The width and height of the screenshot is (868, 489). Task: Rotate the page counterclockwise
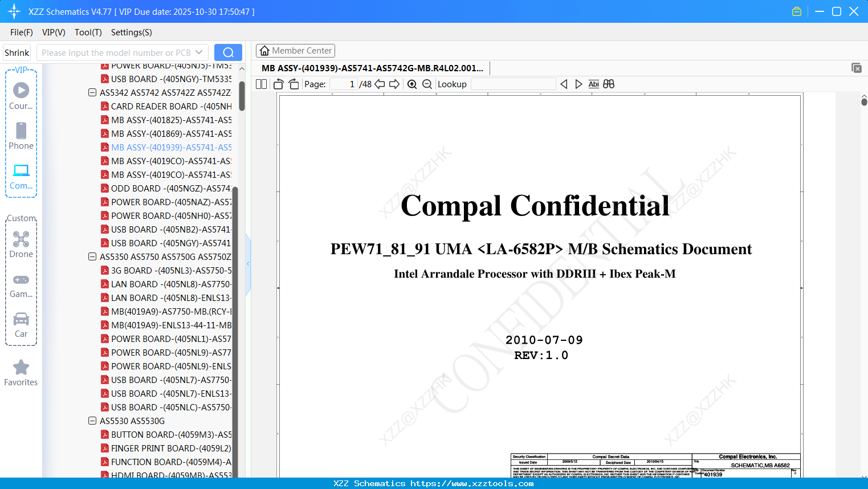point(279,84)
